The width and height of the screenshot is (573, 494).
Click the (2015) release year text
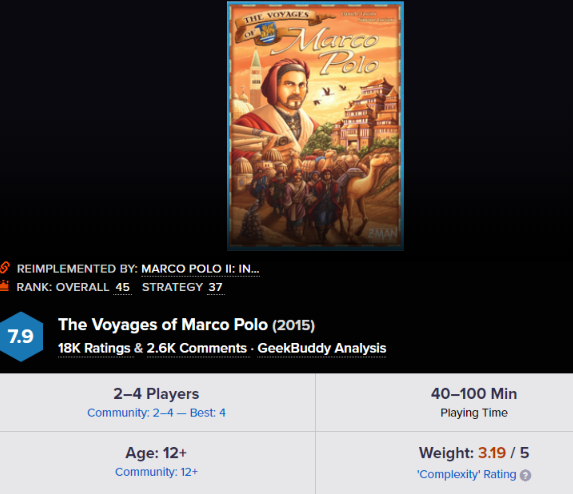tap(293, 325)
